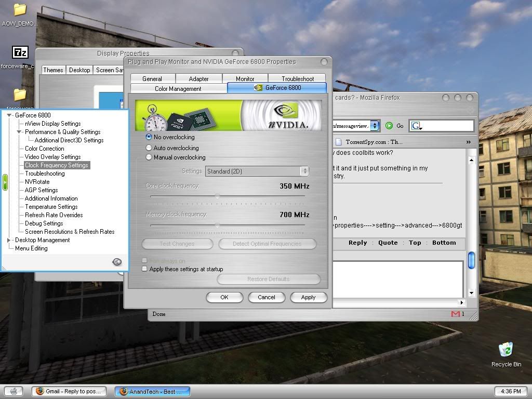
Task: Select Additional Direct3D Settings item
Action: pos(69,140)
